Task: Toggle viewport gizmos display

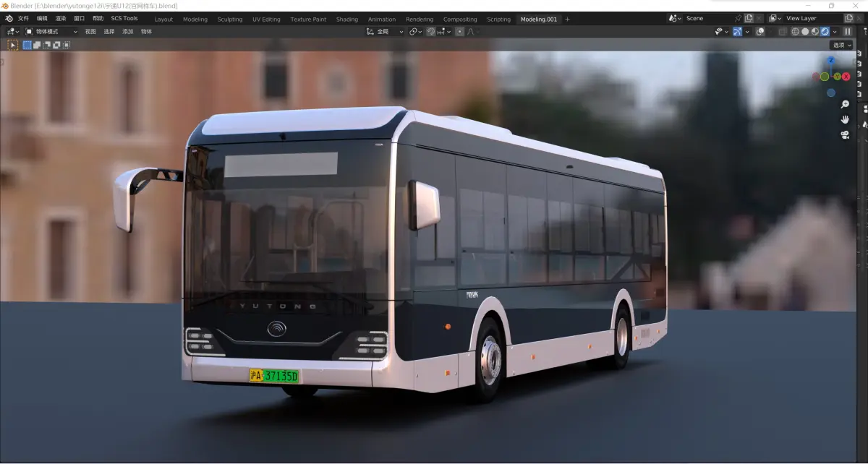Action: 737,32
